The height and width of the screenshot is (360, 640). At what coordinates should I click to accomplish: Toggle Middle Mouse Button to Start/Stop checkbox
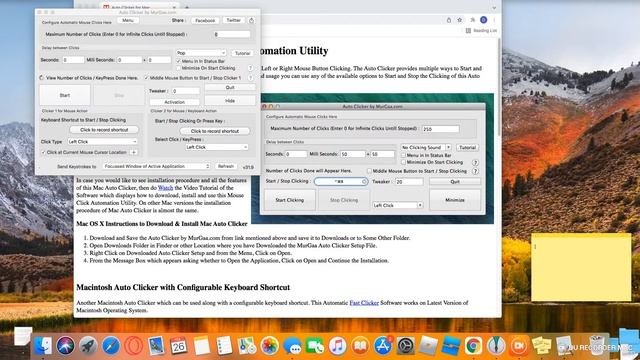[147, 78]
